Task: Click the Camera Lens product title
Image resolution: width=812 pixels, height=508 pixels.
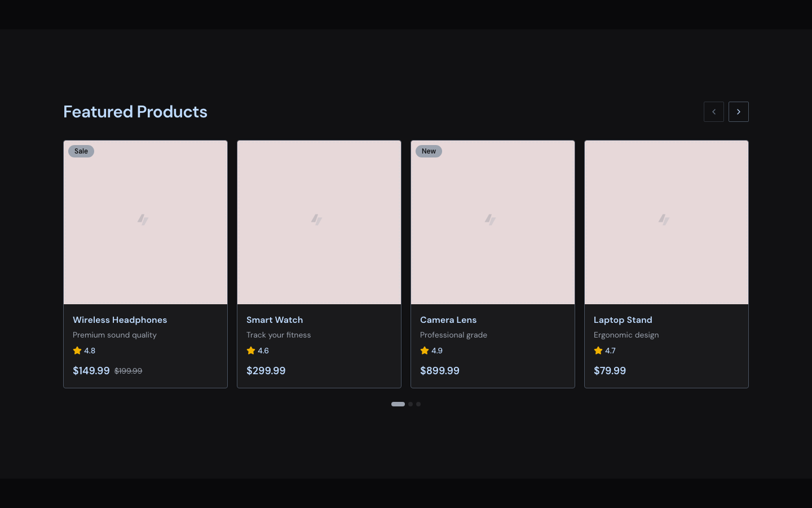Action: click(448, 320)
